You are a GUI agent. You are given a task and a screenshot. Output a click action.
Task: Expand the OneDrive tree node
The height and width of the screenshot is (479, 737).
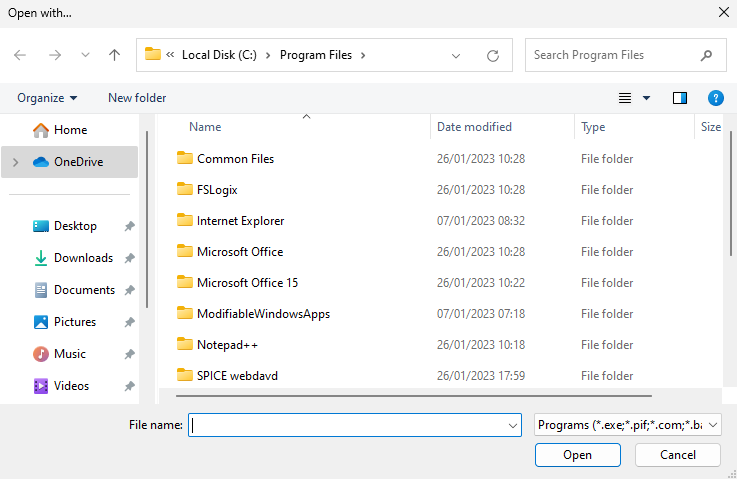tap(15, 162)
